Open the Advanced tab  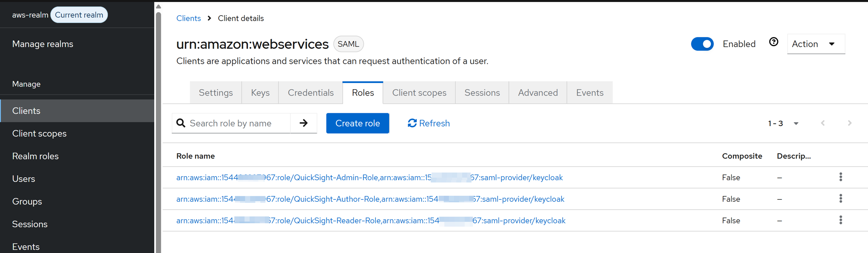(x=538, y=93)
